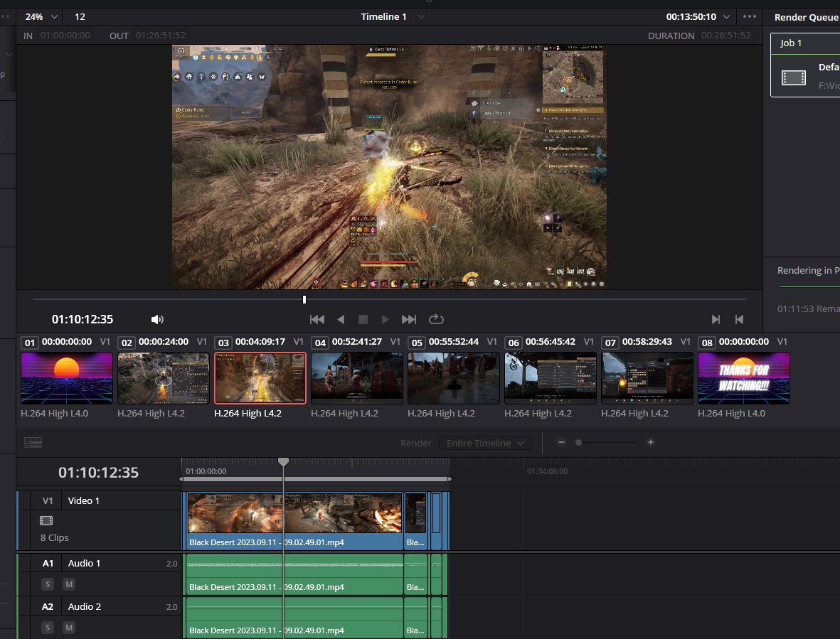Viewport: 840px width, 639px height.
Task: Select the Black Desert audio clip on A1
Action: click(294, 574)
